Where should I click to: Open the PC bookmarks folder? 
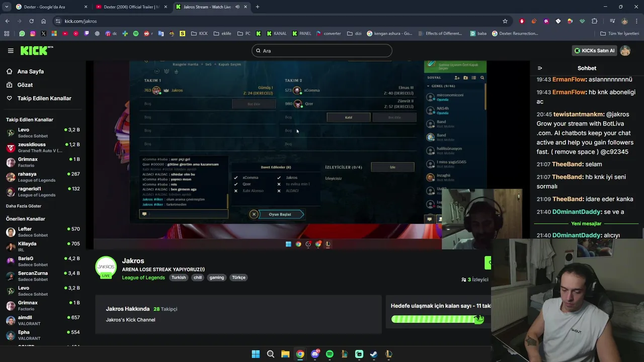coord(244,34)
